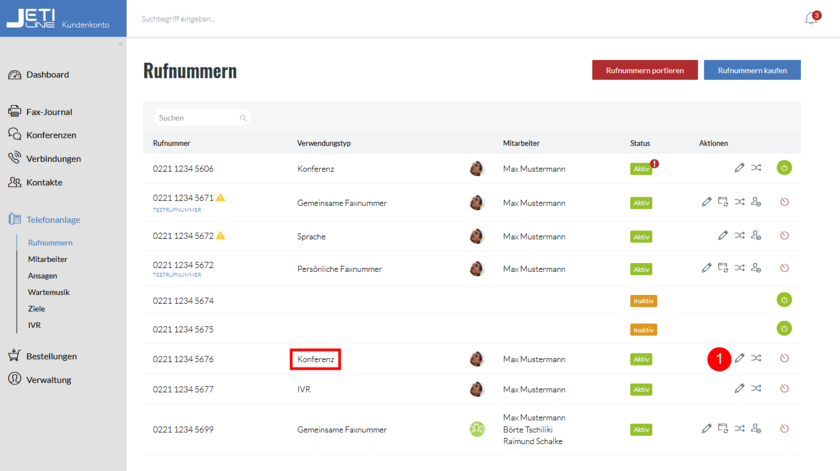Edit the IVR number 0221 1234 5677

pyautogui.click(x=739, y=388)
